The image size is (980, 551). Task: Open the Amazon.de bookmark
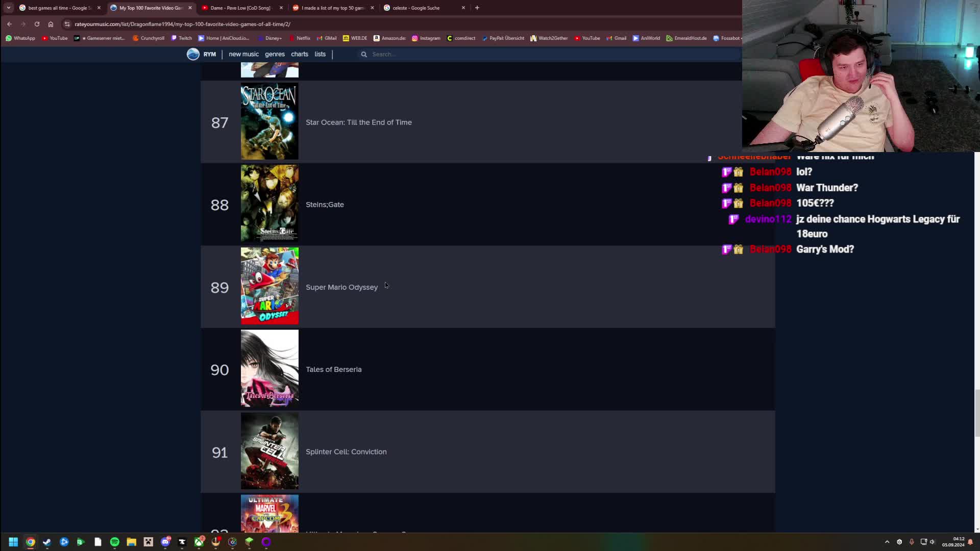(389, 38)
